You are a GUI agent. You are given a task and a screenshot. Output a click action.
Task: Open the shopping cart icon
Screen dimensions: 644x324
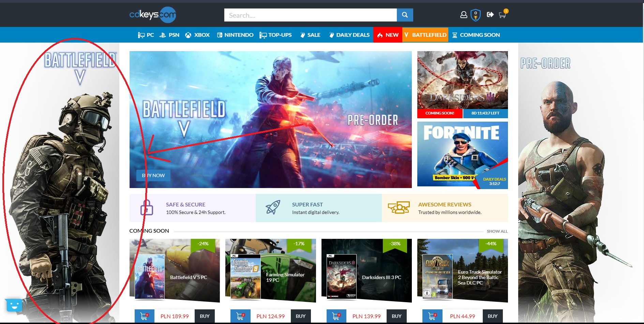point(503,14)
